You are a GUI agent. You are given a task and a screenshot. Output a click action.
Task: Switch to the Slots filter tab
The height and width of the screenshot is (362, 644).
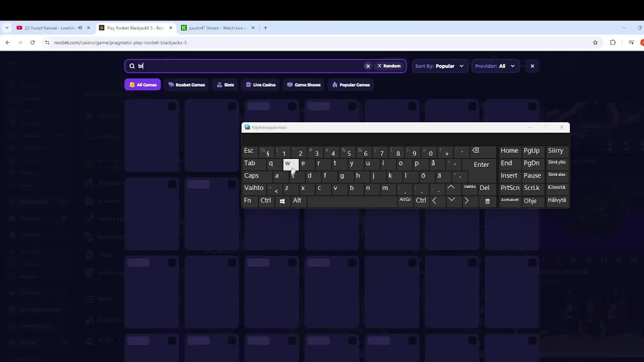pyautogui.click(x=225, y=85)
